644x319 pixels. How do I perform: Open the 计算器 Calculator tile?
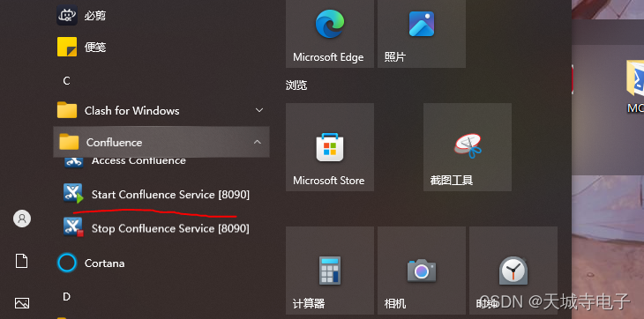(x=330, y=271)
